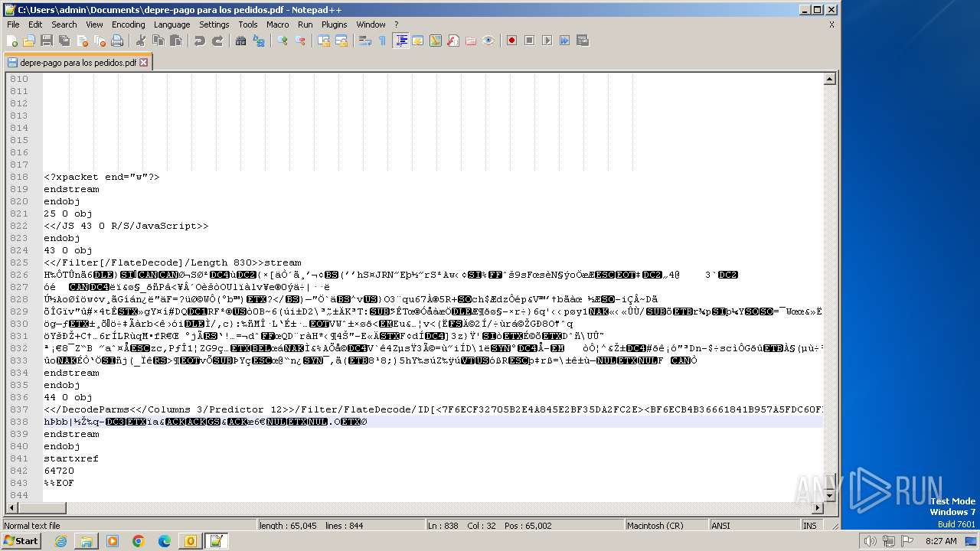This screenshot has width=980, height=551.
Task: Click horizontal scrollbar left arrow
Action: click(x=11, y=508)
